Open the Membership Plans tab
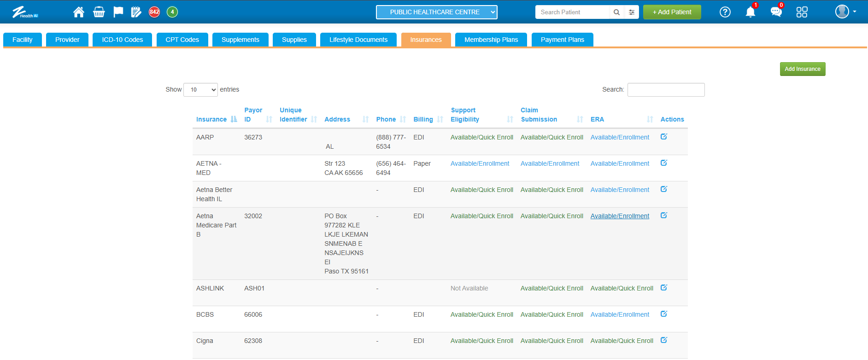The width and height of the screenshot is (868, 360). [x=491, y=40]
